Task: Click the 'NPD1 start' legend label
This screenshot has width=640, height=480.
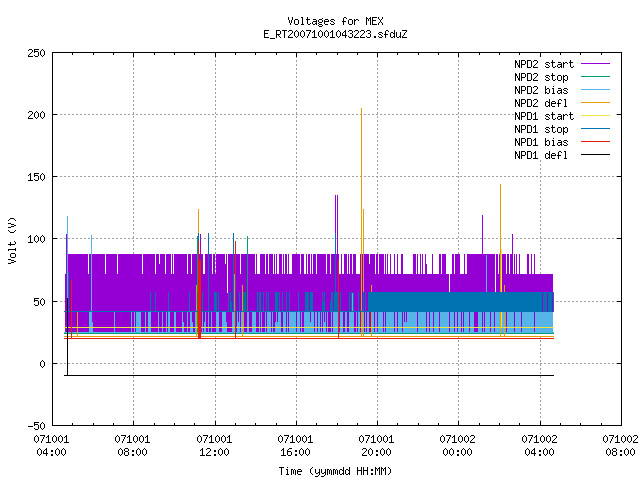Action: [544, 116]
